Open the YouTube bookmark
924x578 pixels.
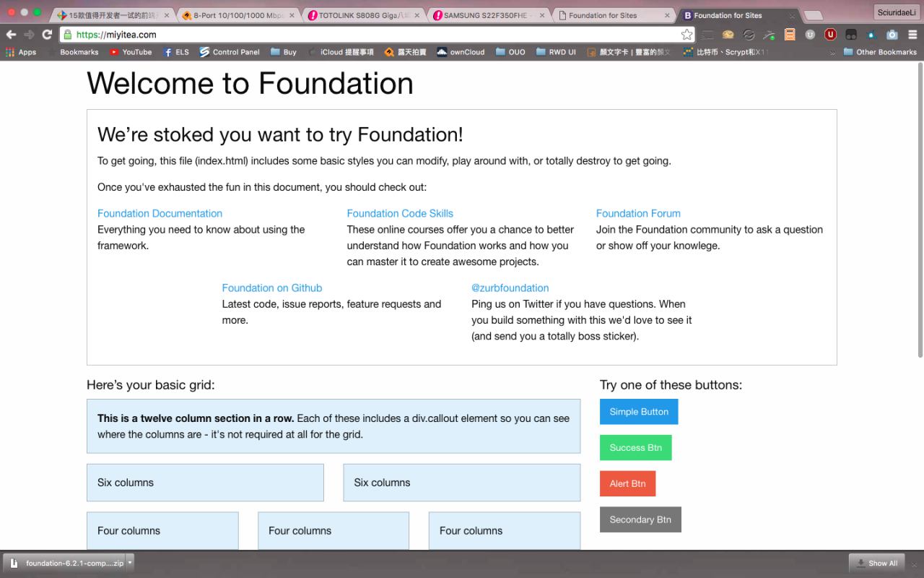point(131,52)
